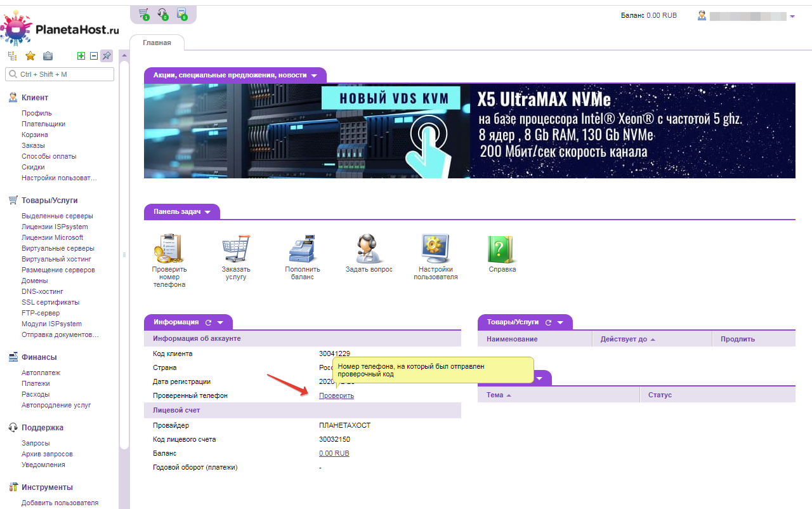Screen dimensions: 812x509
Task: Open Заказы in the sidebar
Action: pyautogui.click(x=33, y=145)
